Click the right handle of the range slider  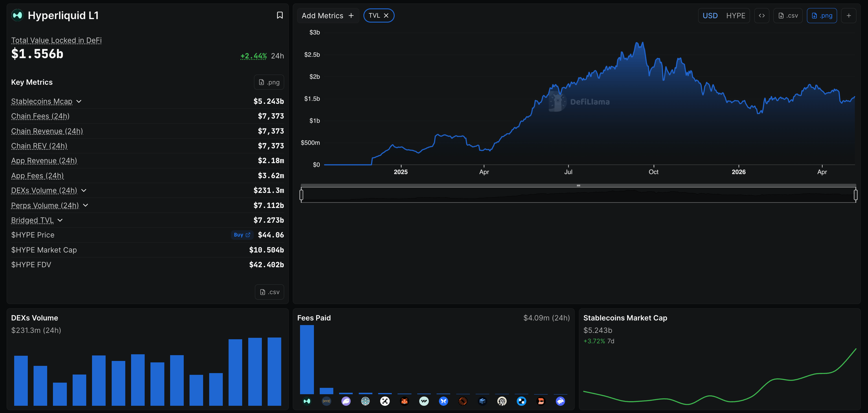pyautogui.click(x=856, y=195)
